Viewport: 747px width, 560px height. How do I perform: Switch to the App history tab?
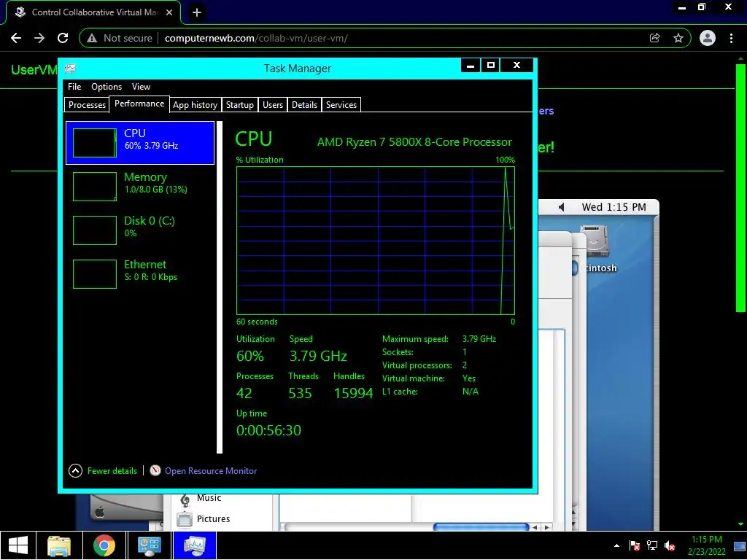195,105
